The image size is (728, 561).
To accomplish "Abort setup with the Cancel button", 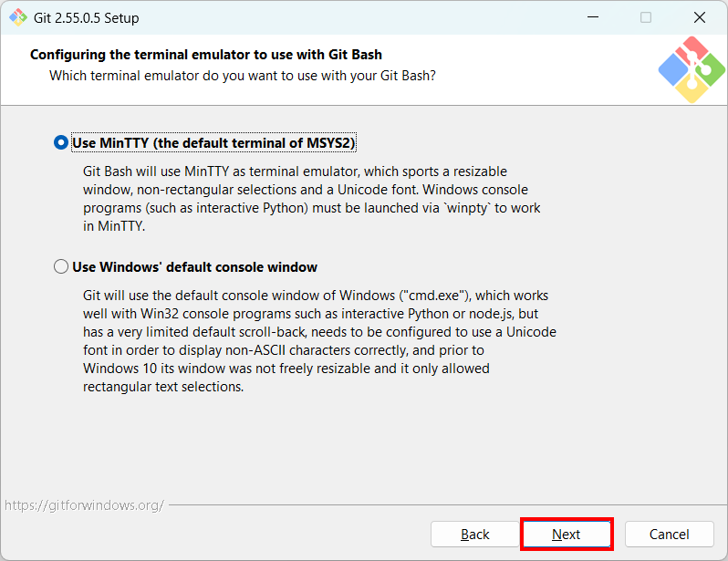I will (x=669, y=534).
